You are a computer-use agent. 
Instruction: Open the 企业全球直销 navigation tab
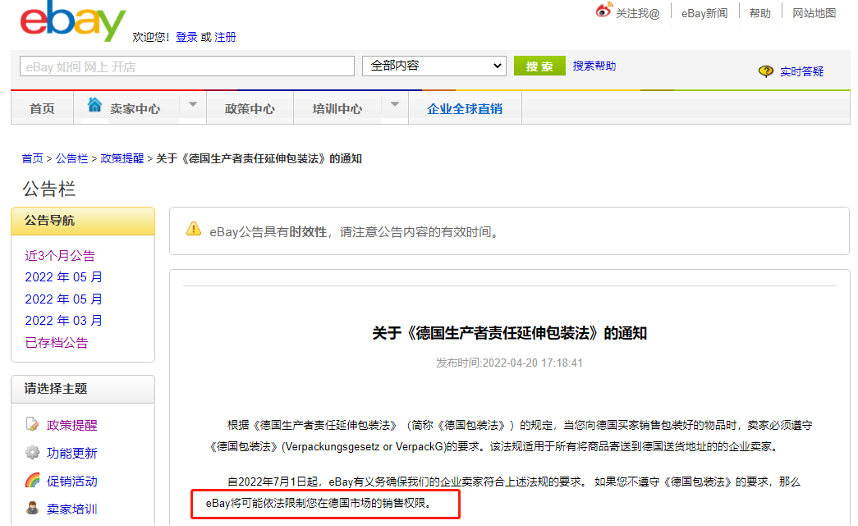point(464,109)
